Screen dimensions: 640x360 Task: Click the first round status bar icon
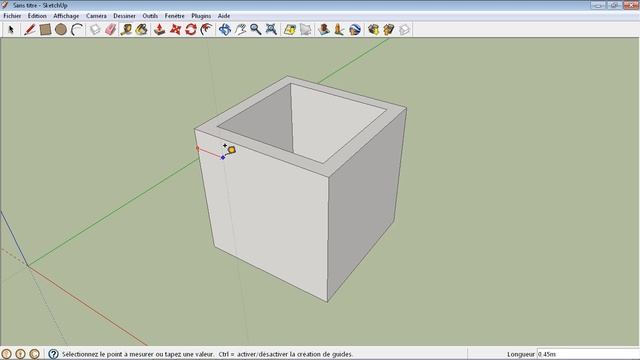click(x=6, y=354)
